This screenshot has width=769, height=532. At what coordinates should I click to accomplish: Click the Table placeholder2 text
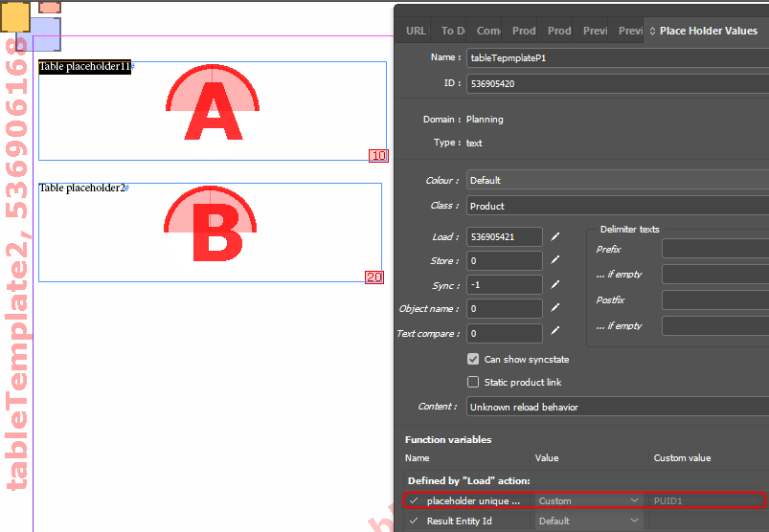[81, 188]
